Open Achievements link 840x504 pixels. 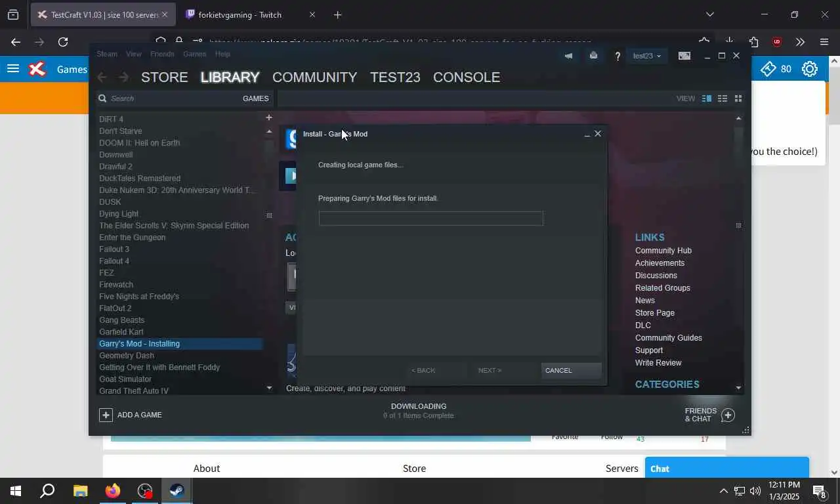660,263
